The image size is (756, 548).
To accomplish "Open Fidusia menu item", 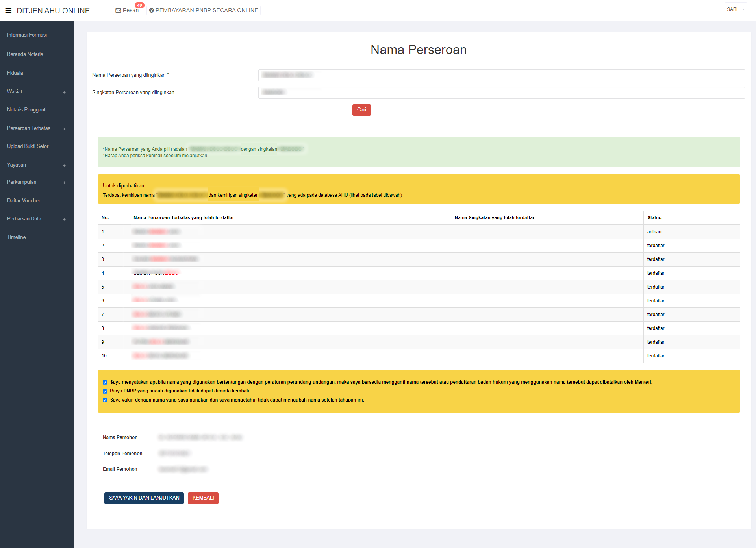I will (15, 73).
